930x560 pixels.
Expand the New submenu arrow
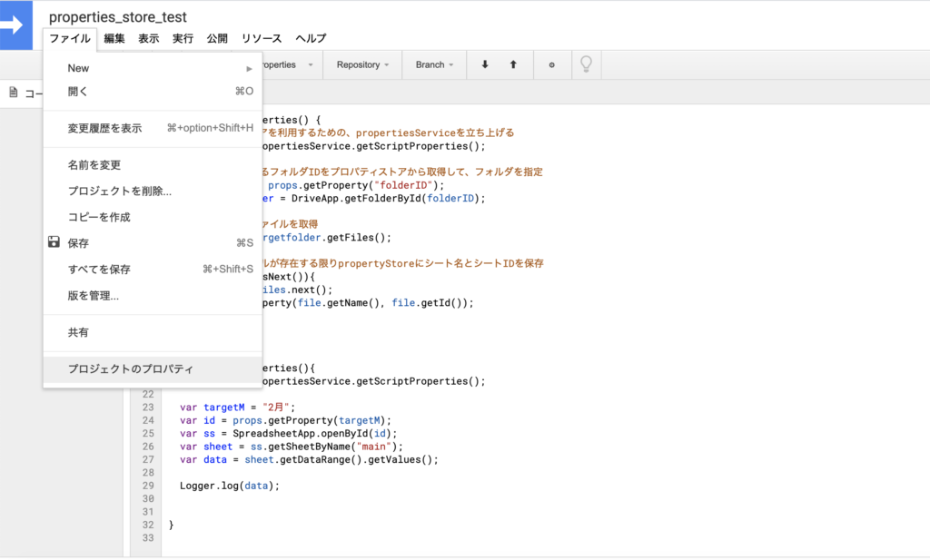(x=249, y=69)
